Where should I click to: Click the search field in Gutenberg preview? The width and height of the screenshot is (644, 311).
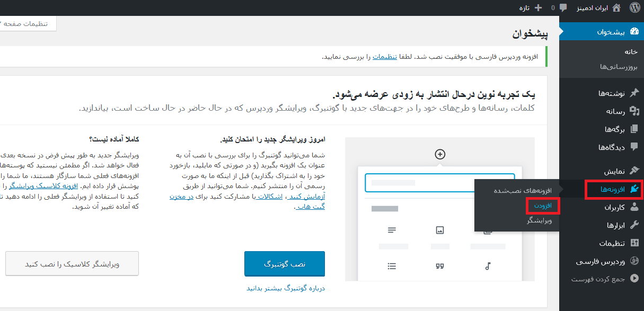click(x=440, y=183)
